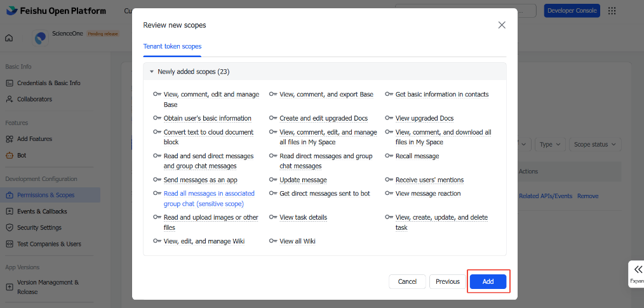Image resolution: width=644 pixels, height=308 pixels.
Task: Click the Permissions & Scopes lock icon
Action: (x=10, y=195)
